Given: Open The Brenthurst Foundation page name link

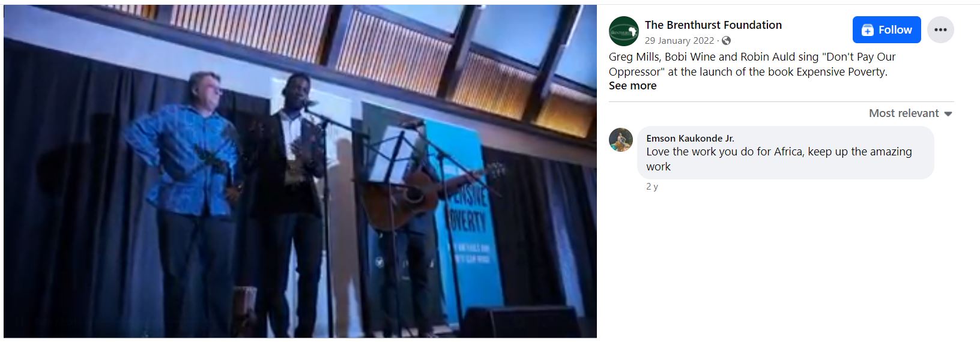Looking at the screenshot, I should [x=713, y=25].
